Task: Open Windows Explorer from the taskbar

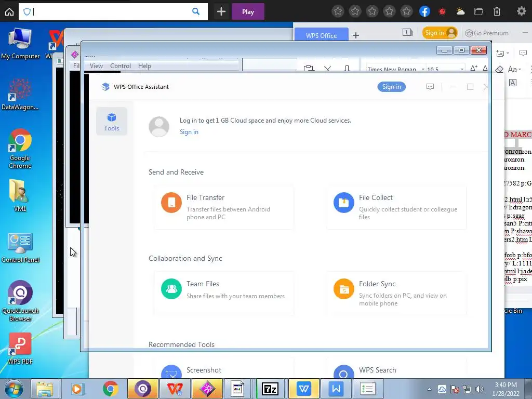Action: (x=45, y=389)
